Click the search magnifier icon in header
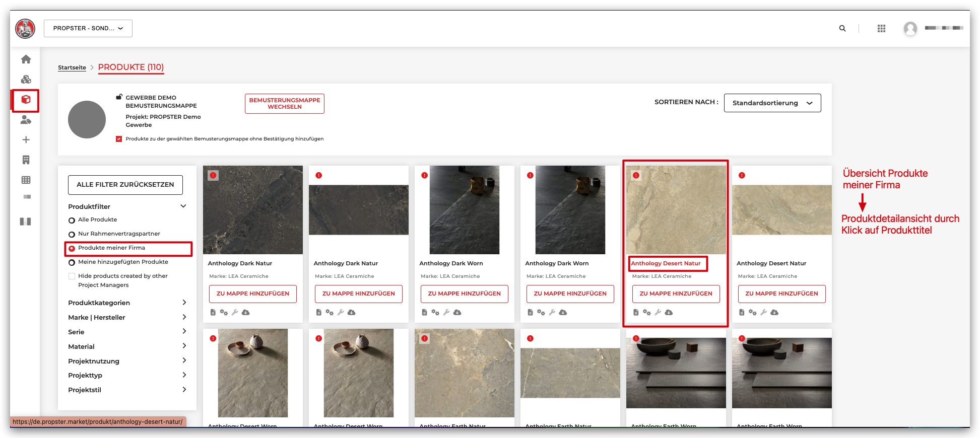This screenshot has height=438, width=980. [x=842, y=29]
